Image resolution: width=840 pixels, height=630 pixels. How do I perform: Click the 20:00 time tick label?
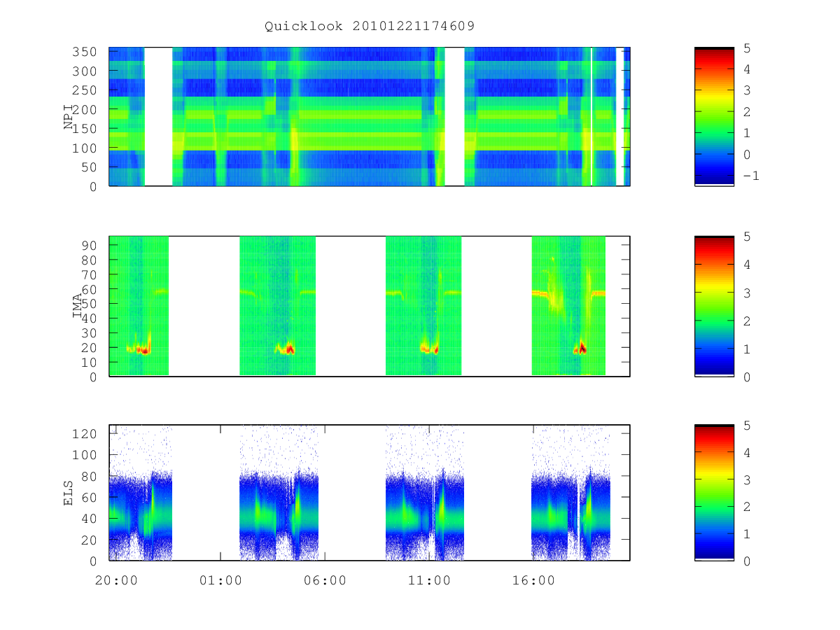(115, 580)
